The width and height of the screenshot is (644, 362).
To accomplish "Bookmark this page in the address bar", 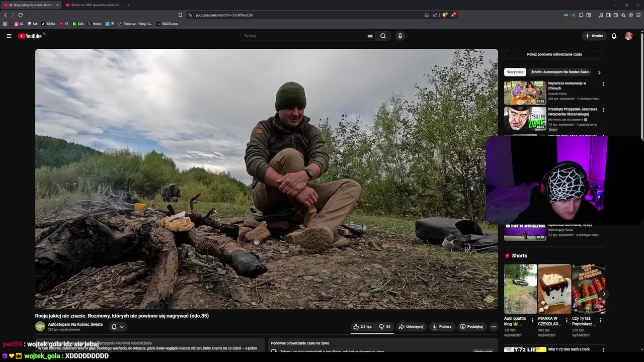I will pyautogui.click(x=180, y=15).
